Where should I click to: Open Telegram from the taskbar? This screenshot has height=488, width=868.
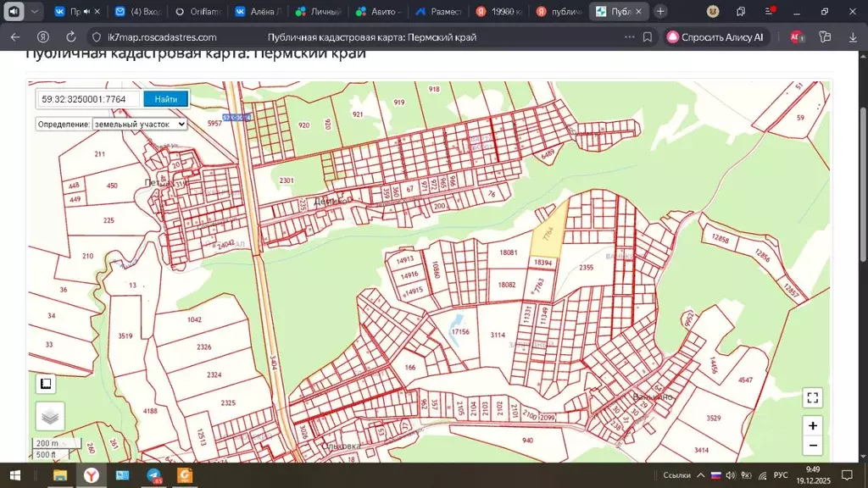click(x=154, y=475)
